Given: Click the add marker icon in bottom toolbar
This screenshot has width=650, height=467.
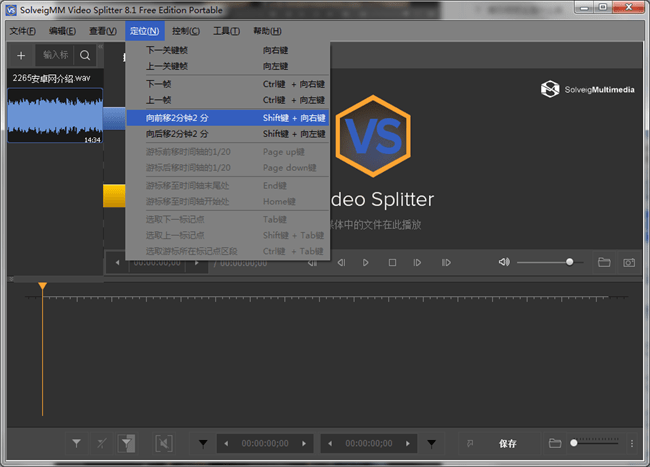Looking at the screenshot, I should coord(77,442).
